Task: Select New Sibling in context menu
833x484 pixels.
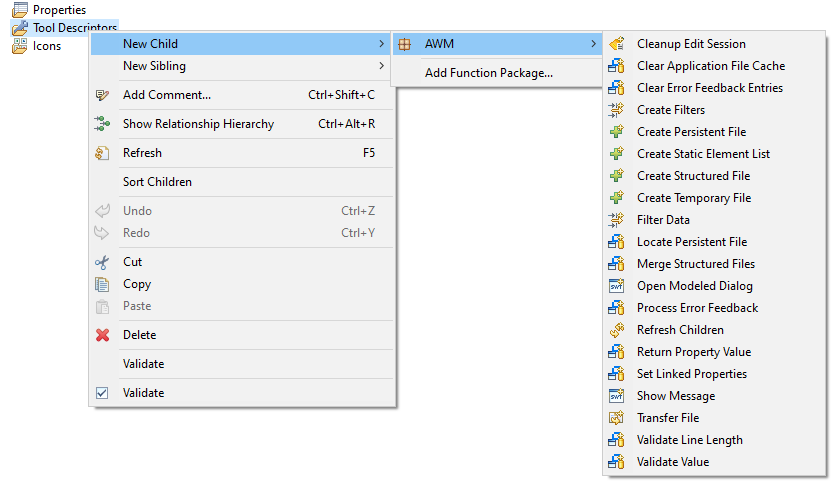Action: [x=243, y=66]
